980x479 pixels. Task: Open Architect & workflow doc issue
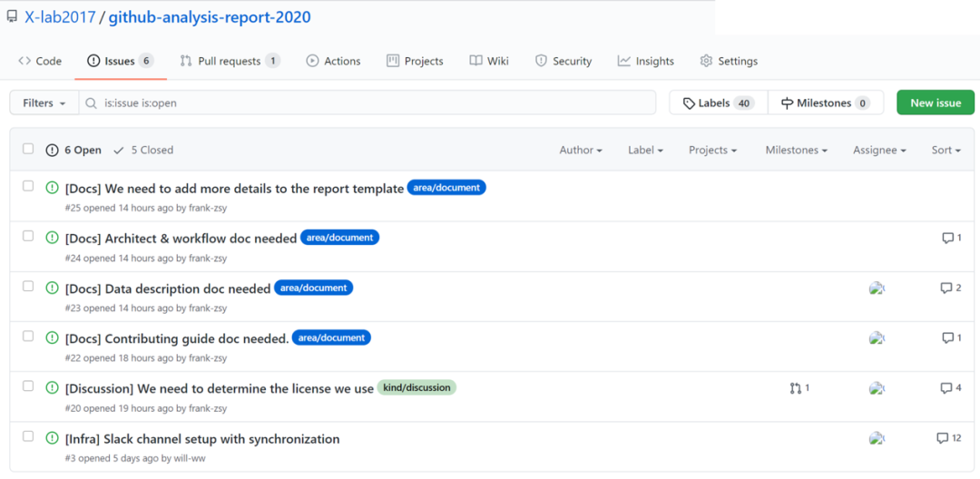[181, 239]
